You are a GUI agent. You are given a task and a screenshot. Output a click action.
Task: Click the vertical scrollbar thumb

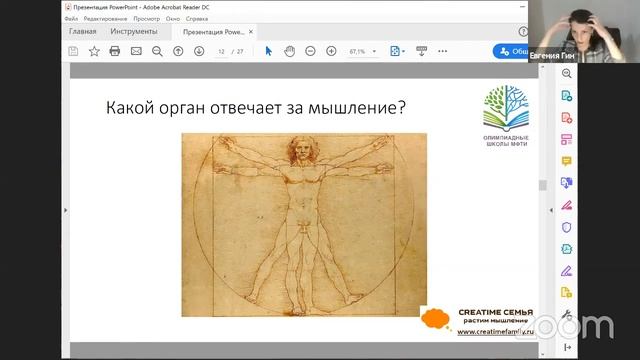click(542, 185)
